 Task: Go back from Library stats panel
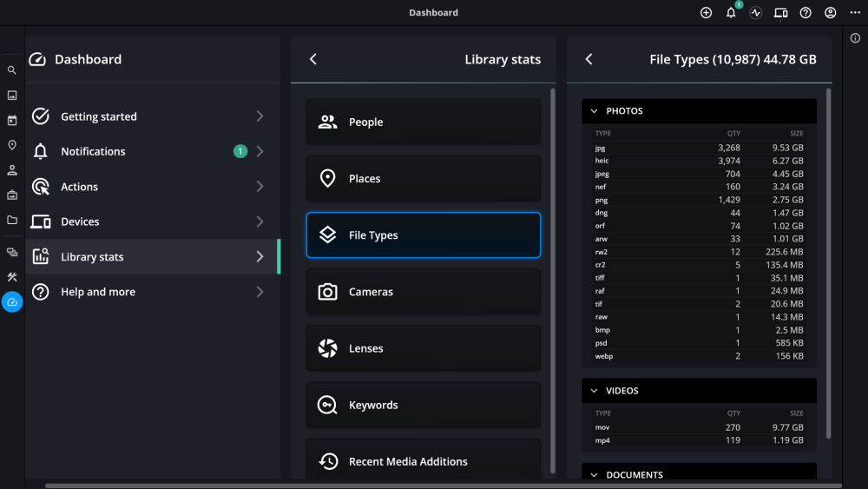313,59
